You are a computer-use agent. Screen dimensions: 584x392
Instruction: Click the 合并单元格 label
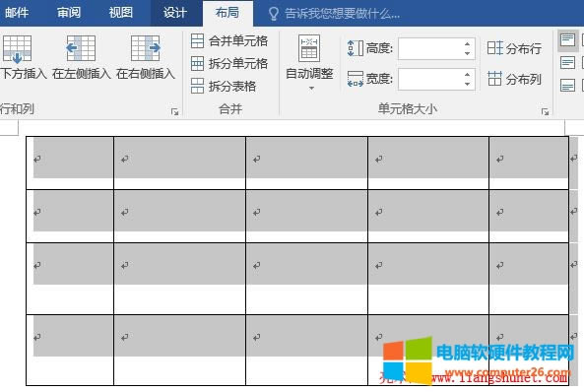coord(238,41)
